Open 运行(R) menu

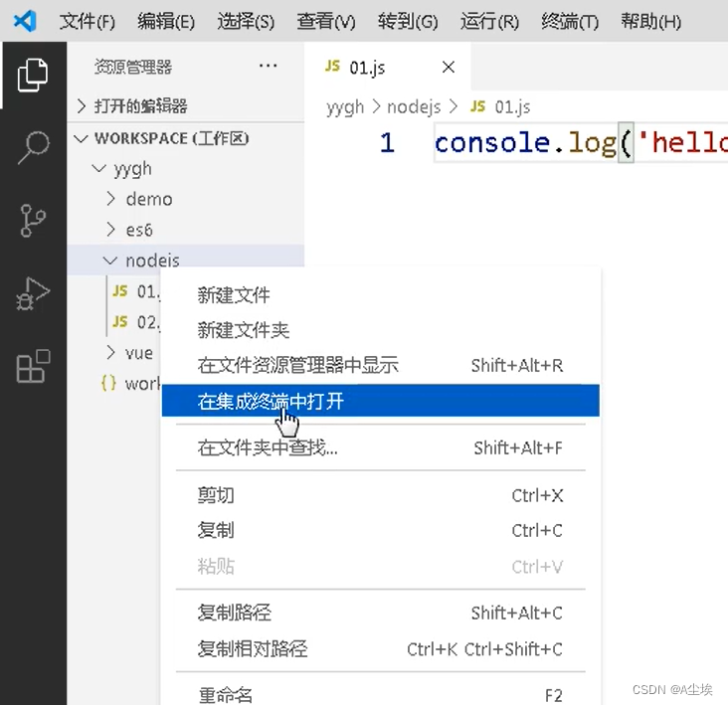click(489, 21)
